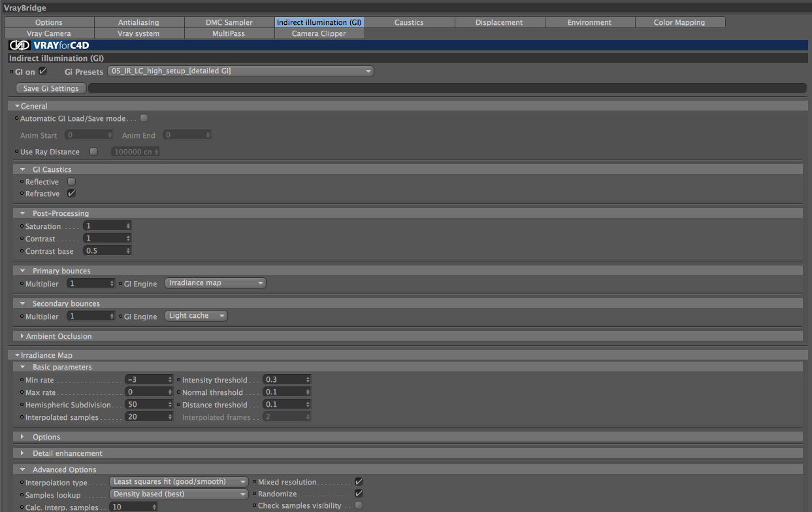
Task: Enable Check samples visibility checkbox
Action: pyautogui.click(x=359, y=505)
